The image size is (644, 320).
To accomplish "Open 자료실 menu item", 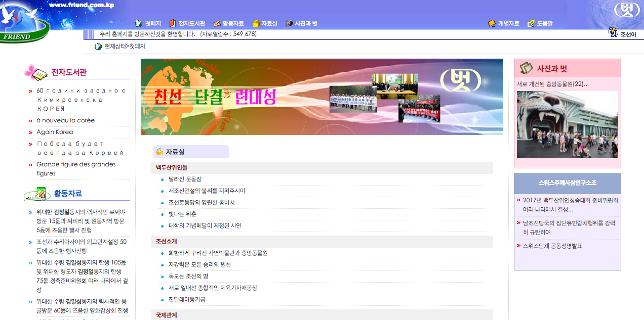I will (x=269, y=23).
